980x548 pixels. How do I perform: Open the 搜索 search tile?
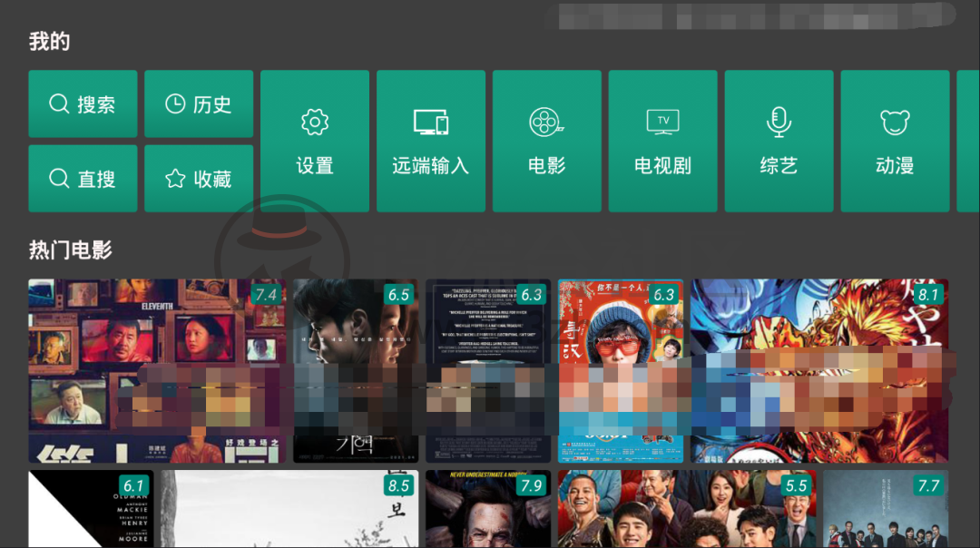pos(83,103)
